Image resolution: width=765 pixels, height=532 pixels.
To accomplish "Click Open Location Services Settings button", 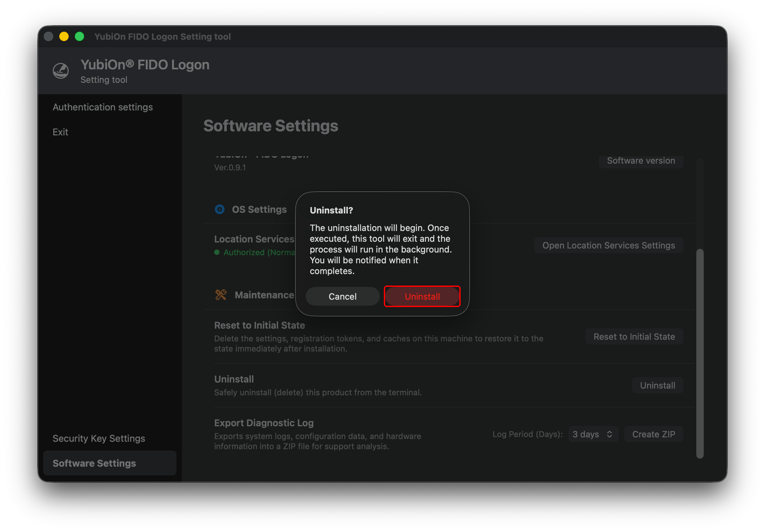I will pos(608,245).
